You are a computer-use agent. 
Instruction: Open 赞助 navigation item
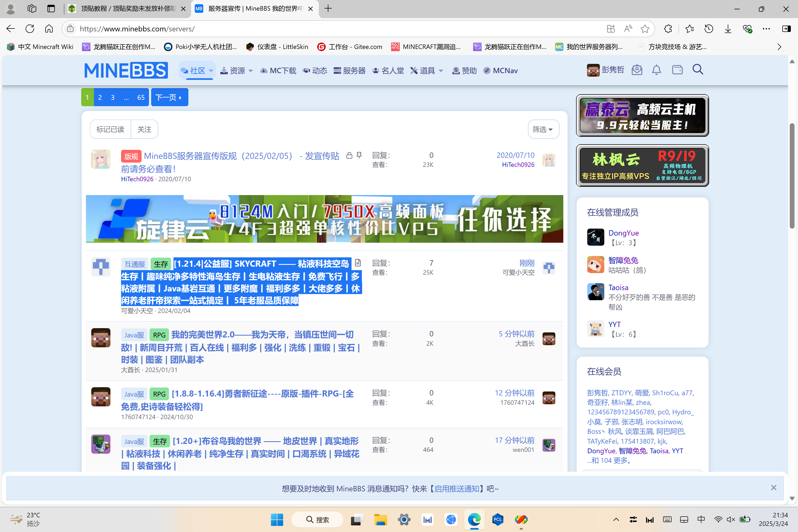click(464, 71)
